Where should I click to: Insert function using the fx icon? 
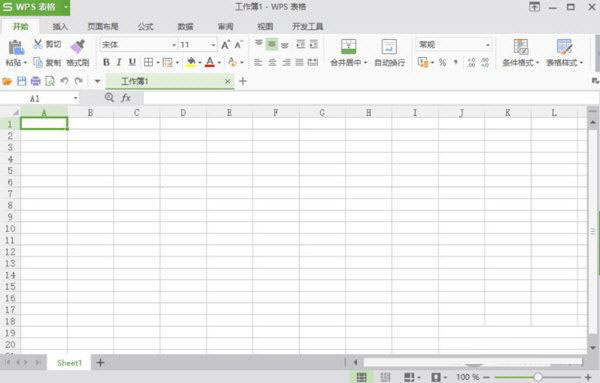pos(126,98)
